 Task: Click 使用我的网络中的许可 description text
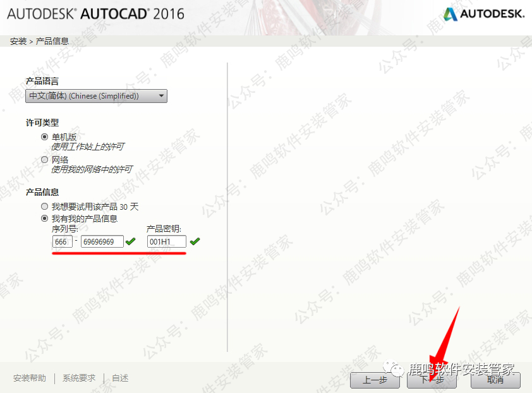click(x=92, y=169)
